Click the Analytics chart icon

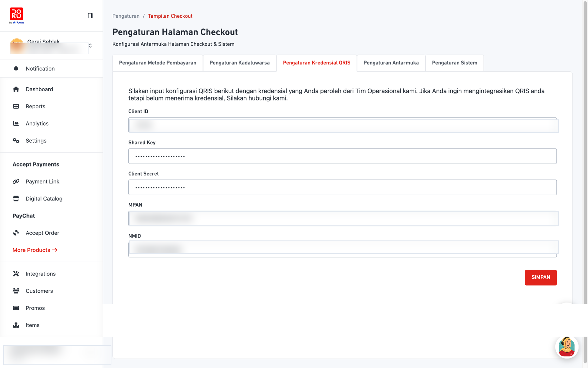[x=16, y=123]
